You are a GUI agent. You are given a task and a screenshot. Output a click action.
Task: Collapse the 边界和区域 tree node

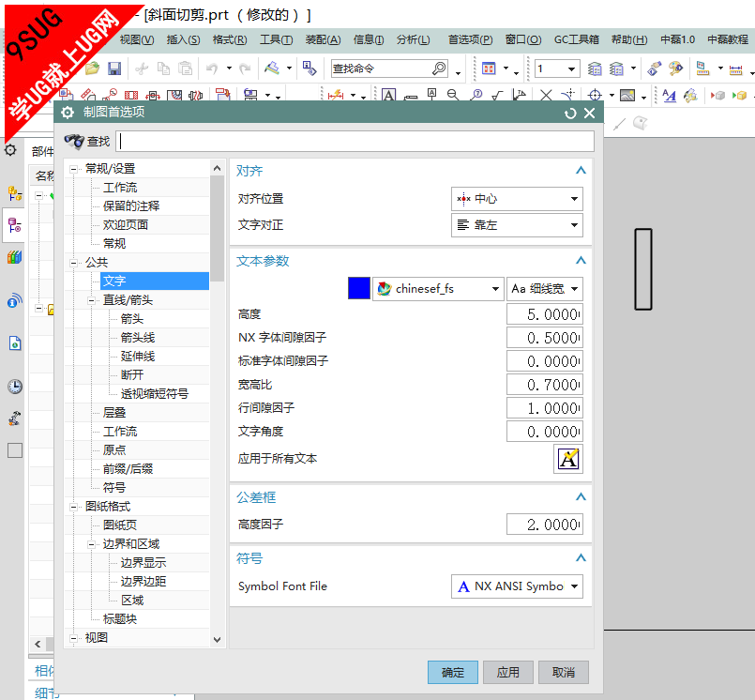(x=92, y=544)
